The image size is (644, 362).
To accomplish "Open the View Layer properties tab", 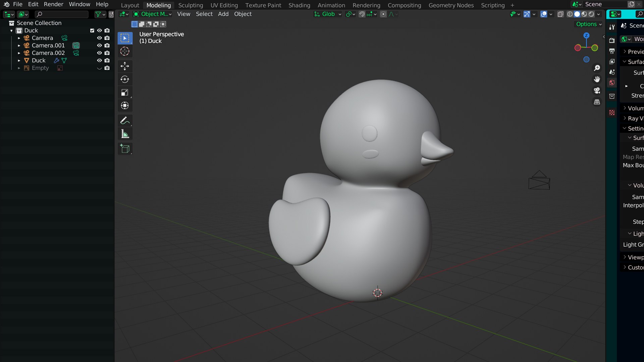I will click(x=612, y=62).
